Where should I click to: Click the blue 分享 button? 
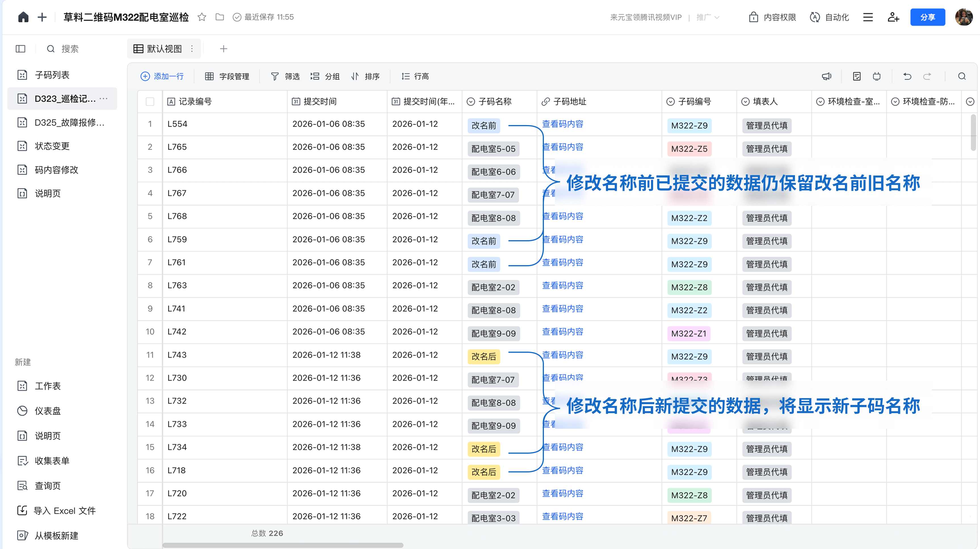pyautogui.click(x=927, y=17)
